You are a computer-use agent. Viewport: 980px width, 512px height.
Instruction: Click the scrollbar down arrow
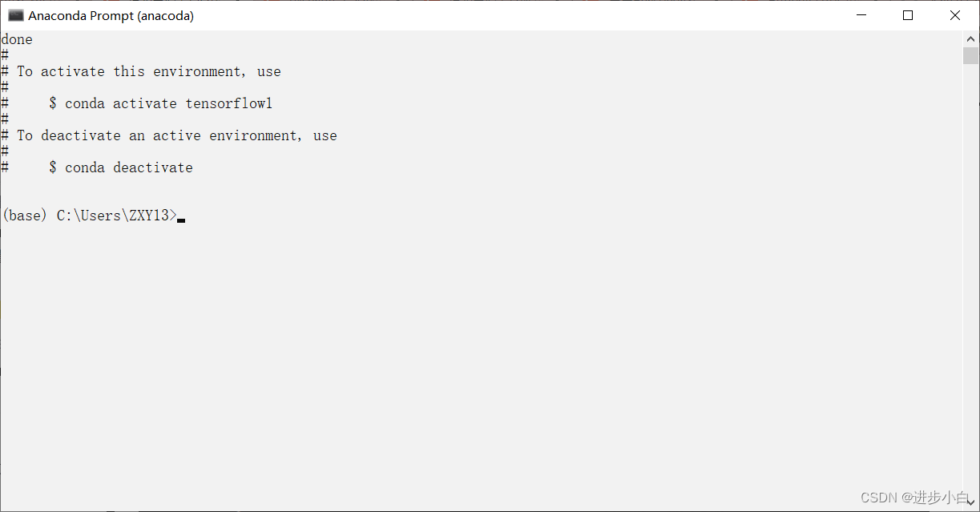pyautogui.click(x=970, y=503)
